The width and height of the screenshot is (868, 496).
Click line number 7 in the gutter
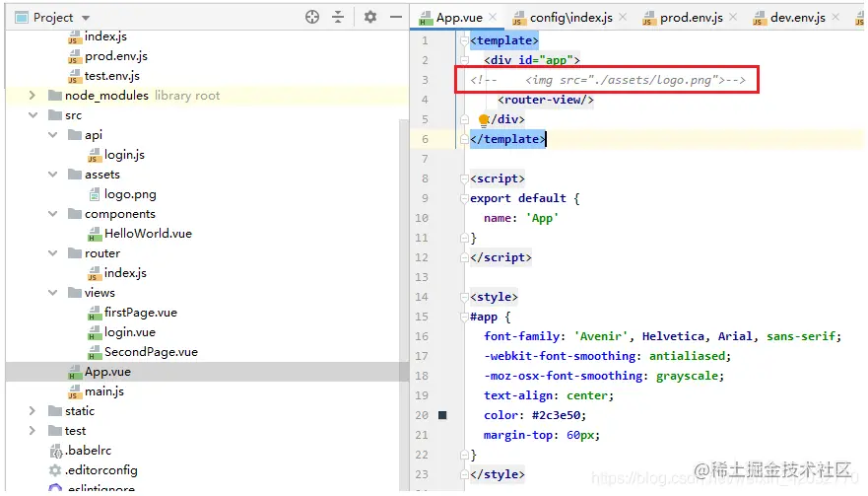point(425,159)
